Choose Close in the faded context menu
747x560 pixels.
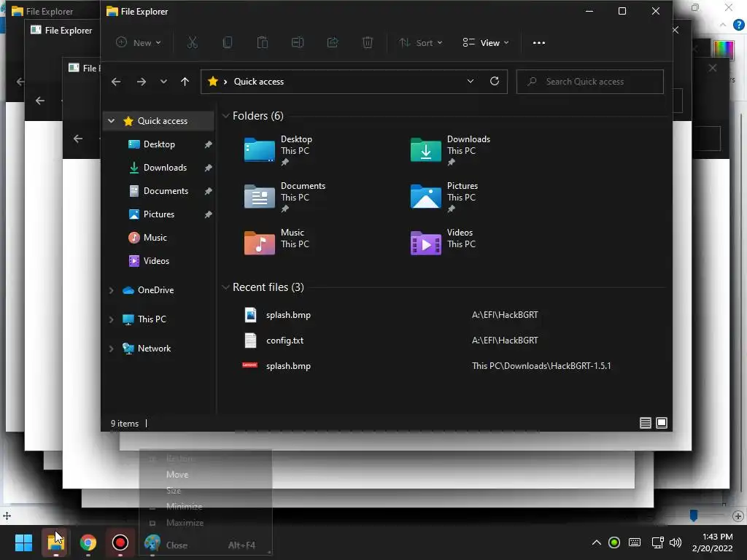(177, 545)
